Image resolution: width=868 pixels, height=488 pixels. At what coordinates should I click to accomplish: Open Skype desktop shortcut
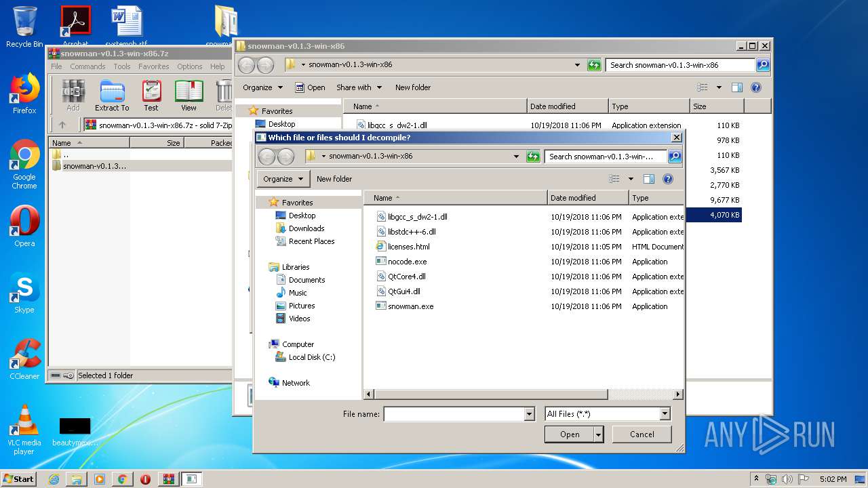pos(24,293)
